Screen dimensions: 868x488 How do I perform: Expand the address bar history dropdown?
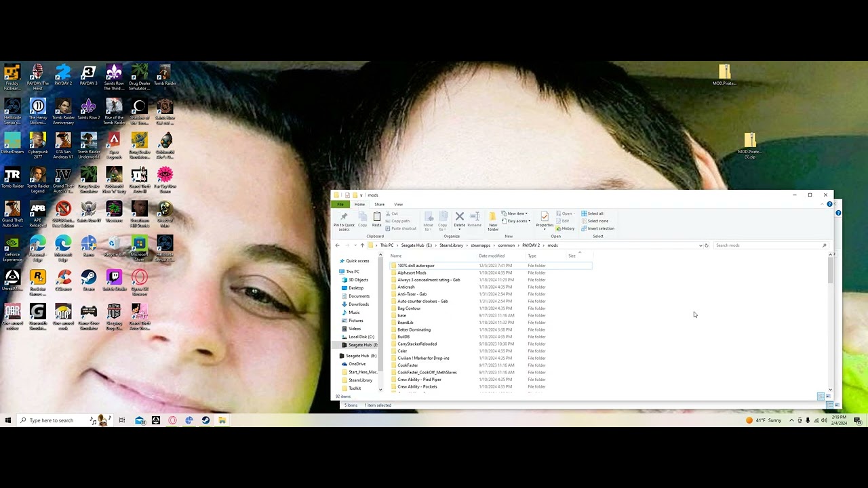pyautogui.click(x=701, y=245)
